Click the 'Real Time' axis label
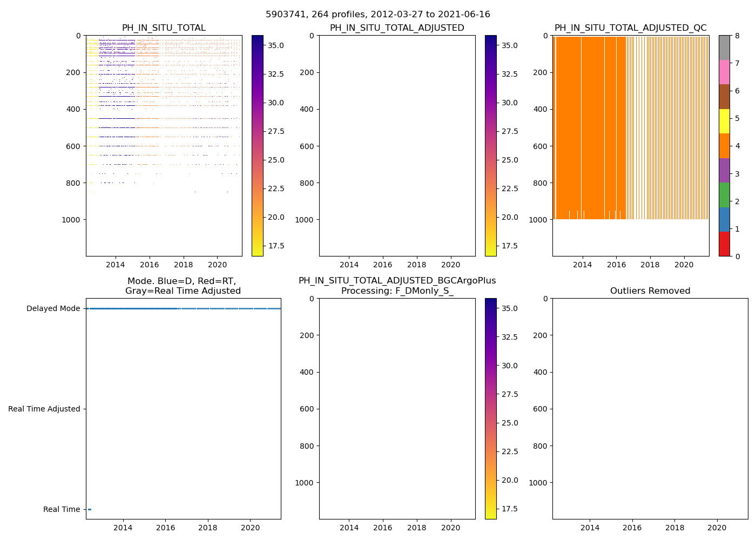This screenshot has width=756, height=540. 62,510
